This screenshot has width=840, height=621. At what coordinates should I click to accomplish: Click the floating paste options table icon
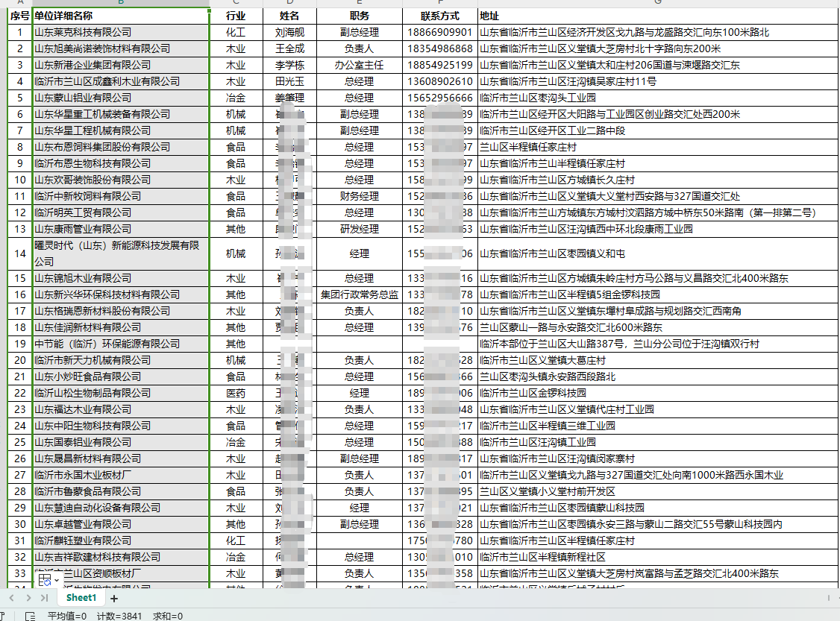tap(44, 579)
